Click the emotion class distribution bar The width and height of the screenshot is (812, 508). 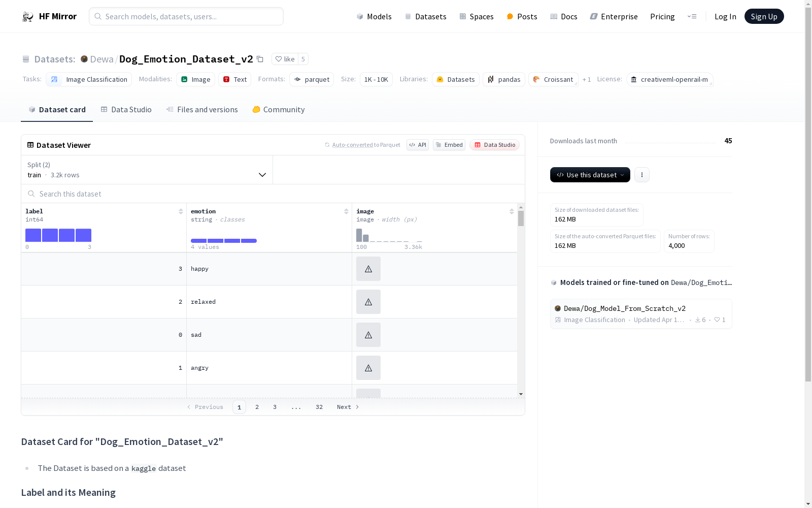coord(224,241)
